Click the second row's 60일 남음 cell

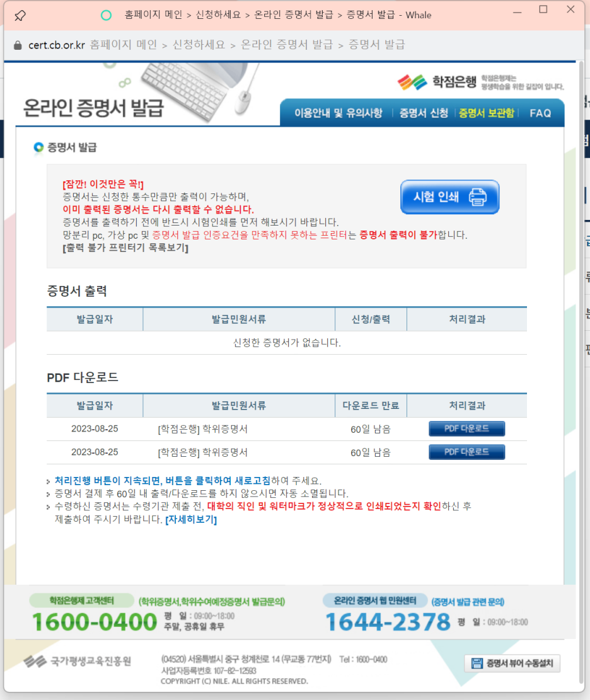pyautogui.click(x=371, y=452)
